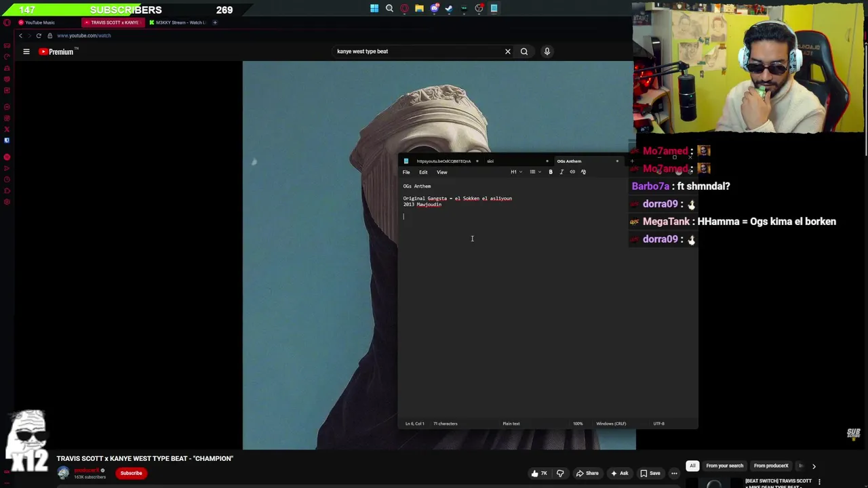868x488 pixels.
Task: Open Opera browser icon in taskbar
Action: [404, 8]
